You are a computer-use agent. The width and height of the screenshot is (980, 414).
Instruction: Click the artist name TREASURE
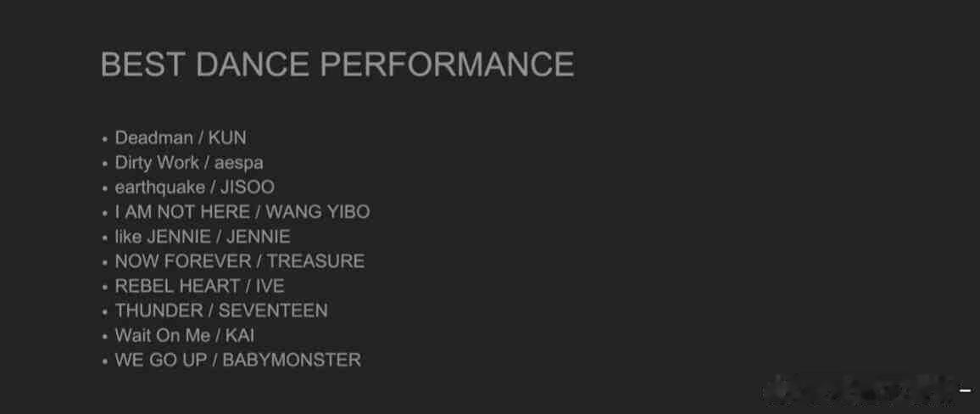pos(315,261)
